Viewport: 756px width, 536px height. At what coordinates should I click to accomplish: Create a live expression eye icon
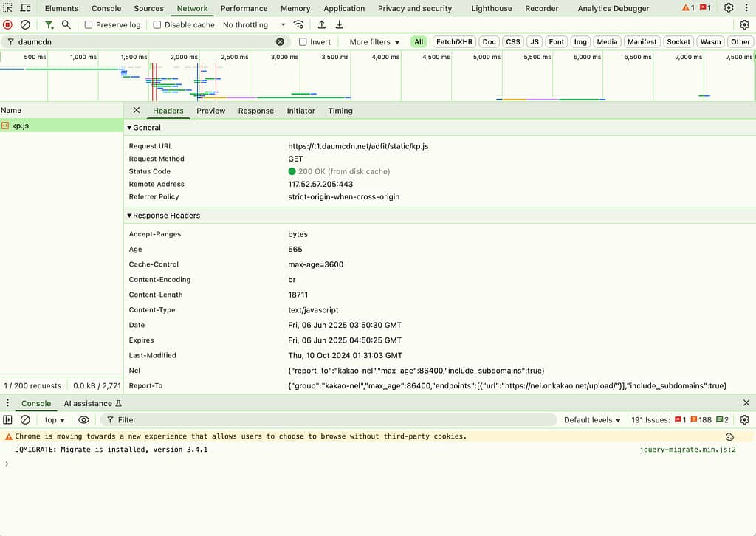pos(83,420)
